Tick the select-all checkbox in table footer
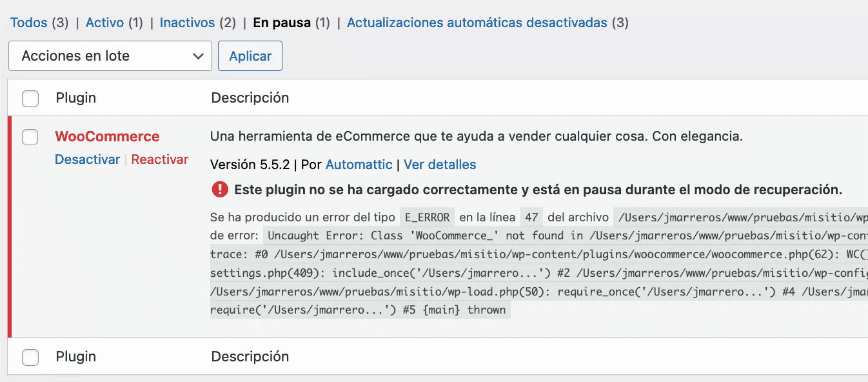Screen dimensions: 868x382 click(x=30, y=357)
